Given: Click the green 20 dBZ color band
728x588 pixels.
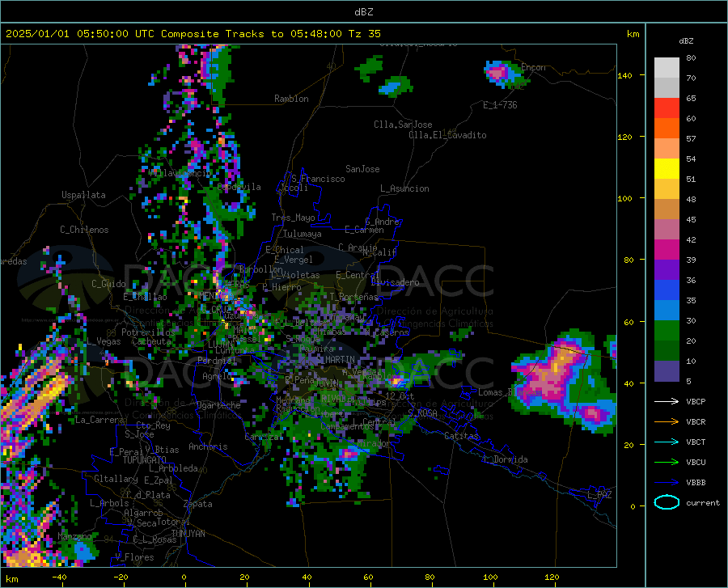Looking at the screenshot, I should 667,331.
